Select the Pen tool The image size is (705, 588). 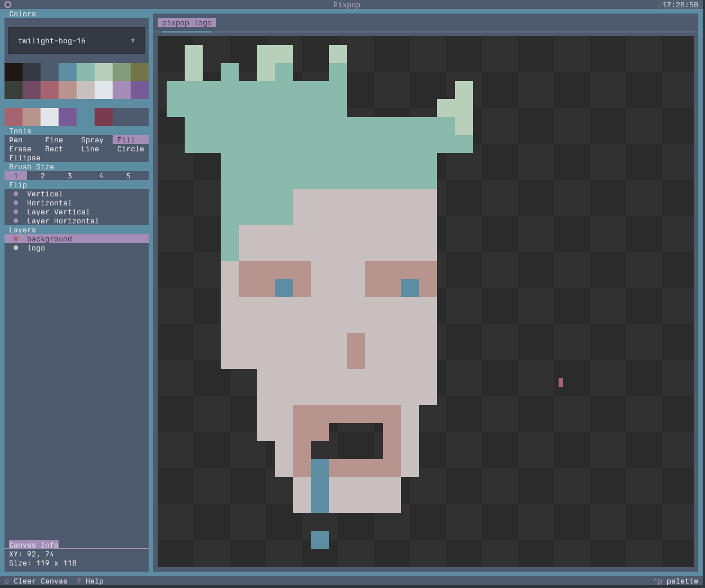16,140
